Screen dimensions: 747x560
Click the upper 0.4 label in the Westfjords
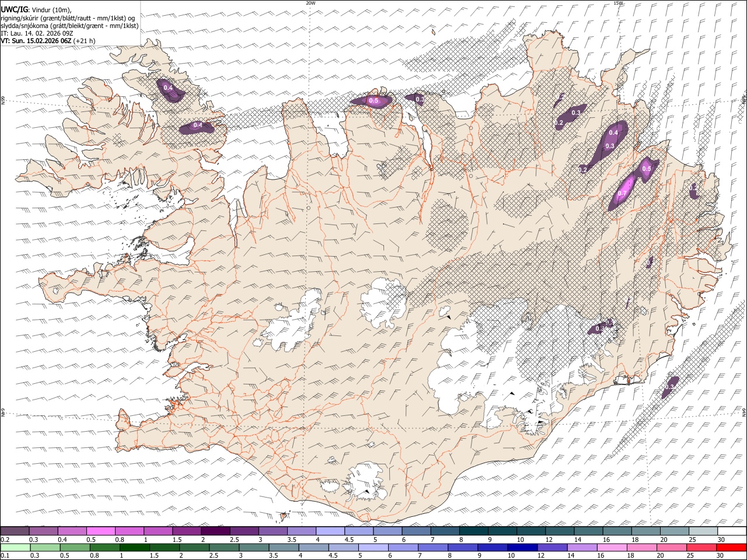pos(168,88)
